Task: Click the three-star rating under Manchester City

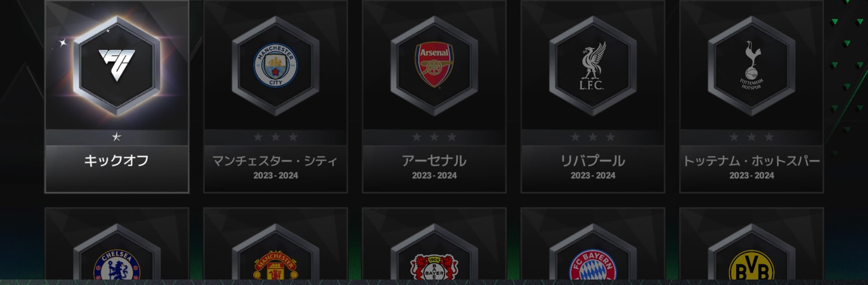Action: [275, 137]
